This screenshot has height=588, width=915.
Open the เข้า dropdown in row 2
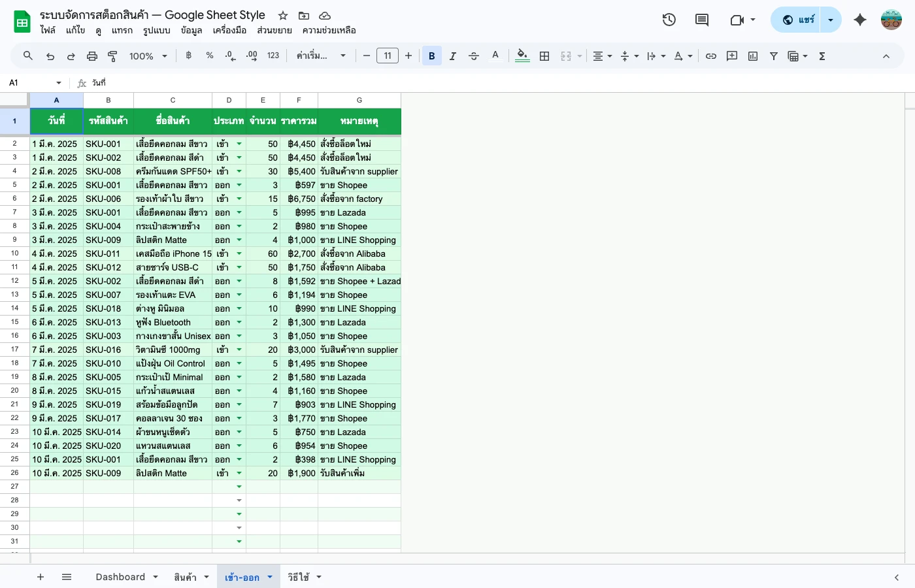239,143
